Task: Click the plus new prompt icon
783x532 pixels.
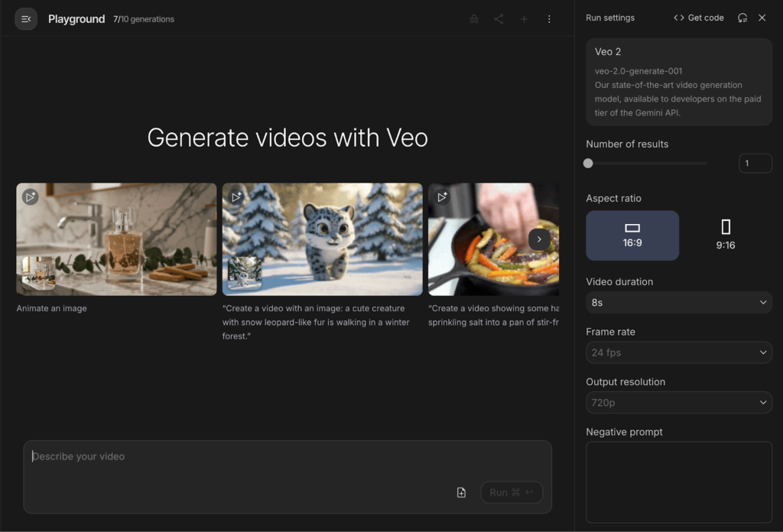Action: (x=524, y=19)
